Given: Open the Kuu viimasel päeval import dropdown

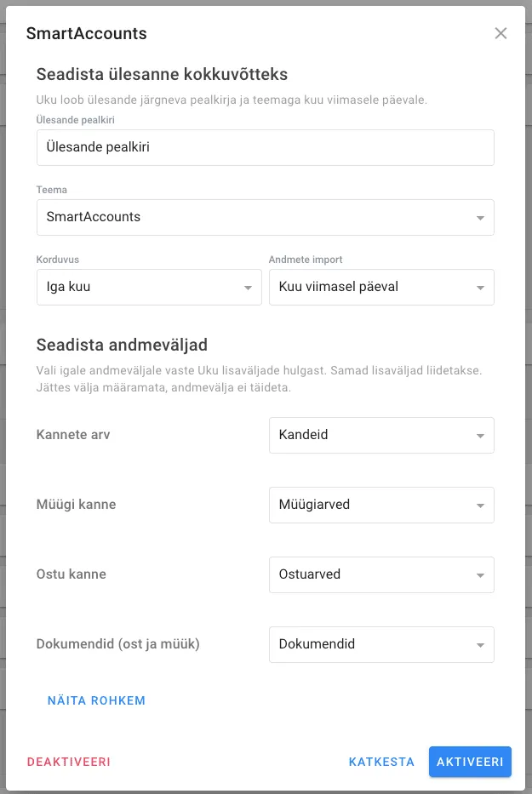Looking at the screenshot, I should point(381,287).
